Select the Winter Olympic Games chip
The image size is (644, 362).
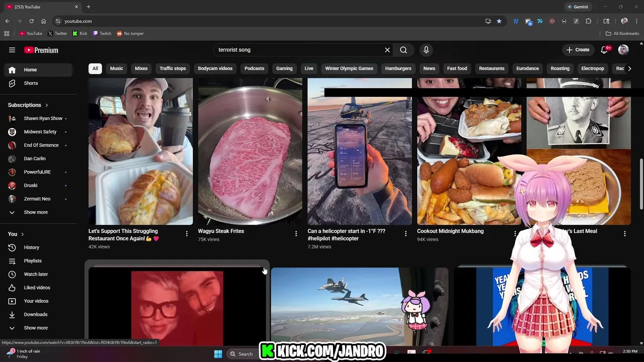pos(349,68)
